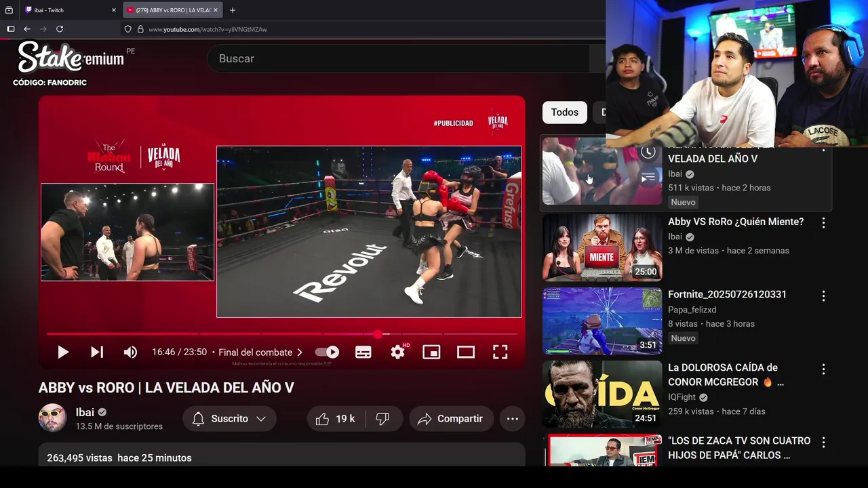Screen dimensions: 868x488
Task: Reload the current page
Action: (x=60, y=29)
